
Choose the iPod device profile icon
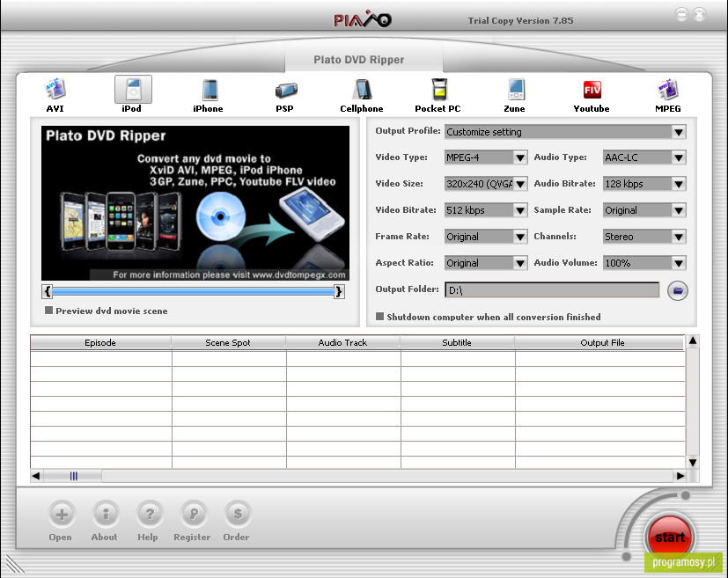[133, 89]
